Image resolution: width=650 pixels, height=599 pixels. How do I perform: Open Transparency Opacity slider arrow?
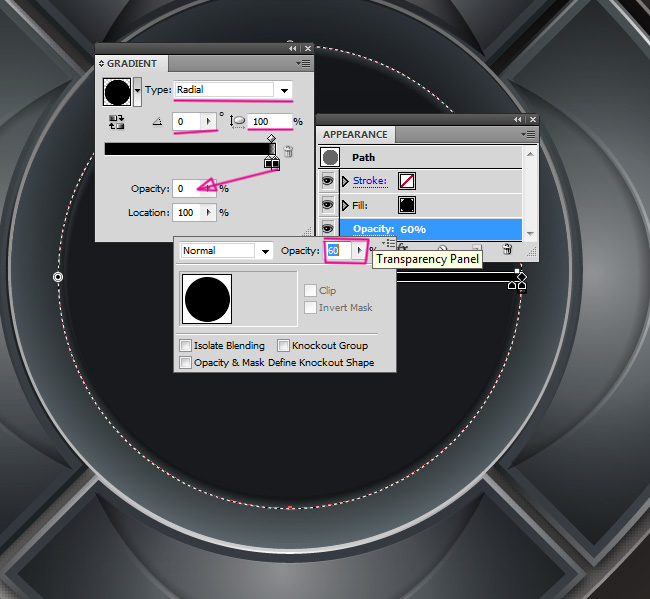tap(359, 250)
